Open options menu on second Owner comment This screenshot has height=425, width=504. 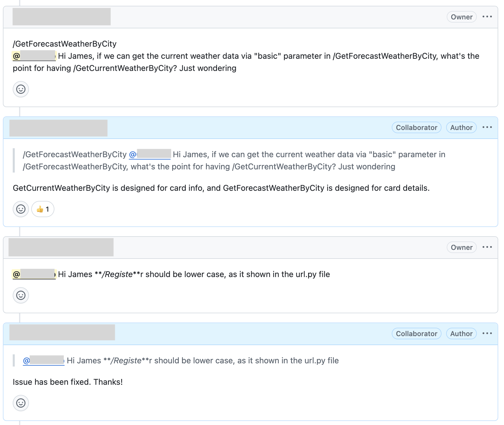[487, 247]
